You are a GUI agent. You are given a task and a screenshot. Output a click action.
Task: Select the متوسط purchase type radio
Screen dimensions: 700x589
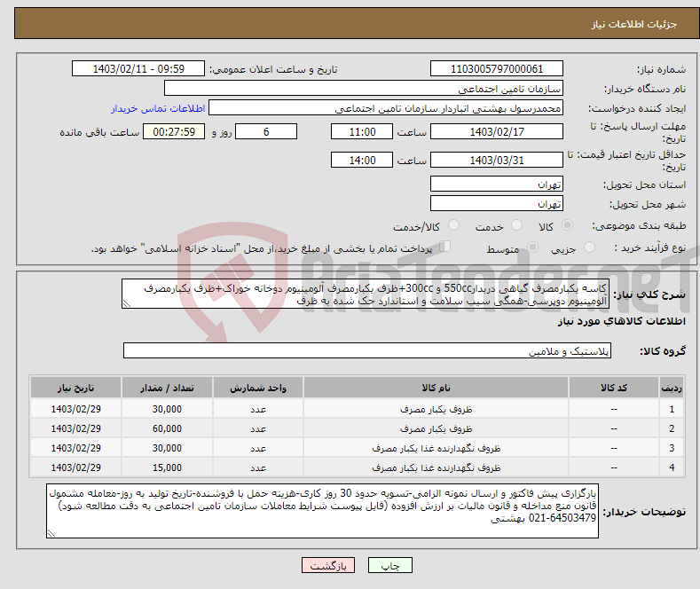tap(532, 247)
